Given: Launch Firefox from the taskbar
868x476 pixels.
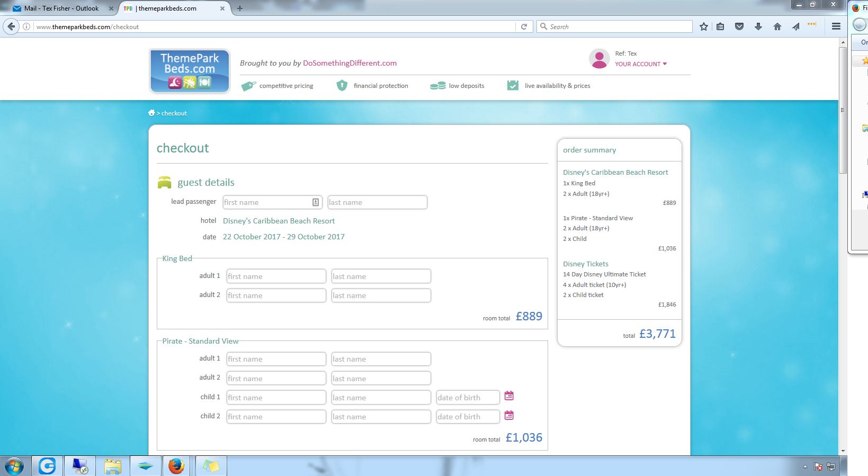Looking at the screenshot, I should (x=176, y=466).
